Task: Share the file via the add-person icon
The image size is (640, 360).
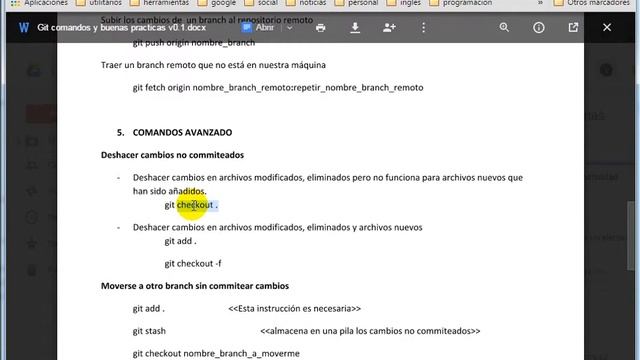Action: [389, 27]
